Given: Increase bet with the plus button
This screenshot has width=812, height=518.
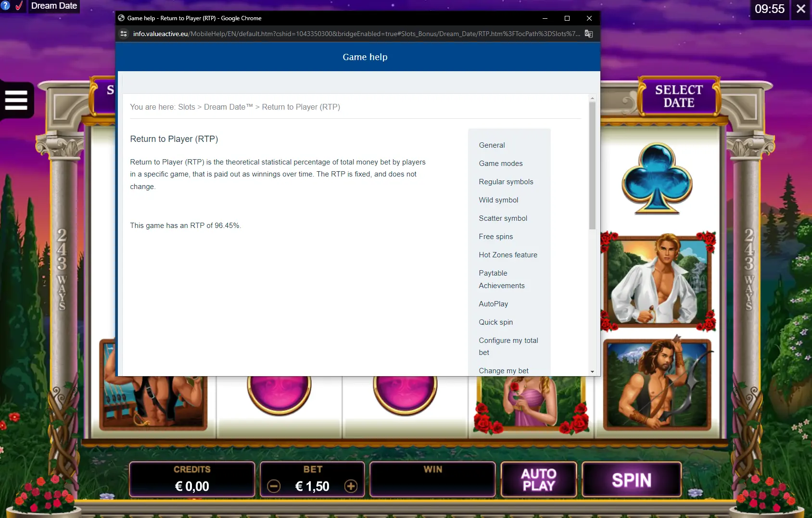Looking at the screenshot, I should click(x=351, y=486).
